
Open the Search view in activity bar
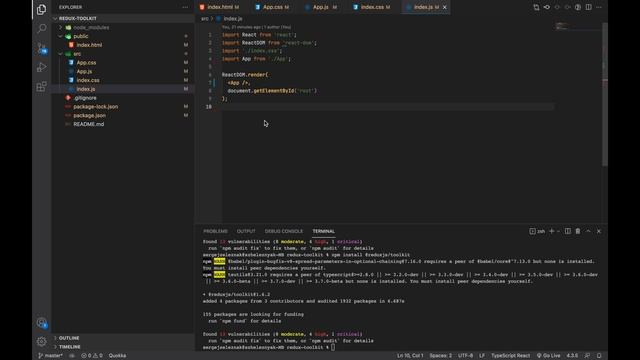click(41, 28)
